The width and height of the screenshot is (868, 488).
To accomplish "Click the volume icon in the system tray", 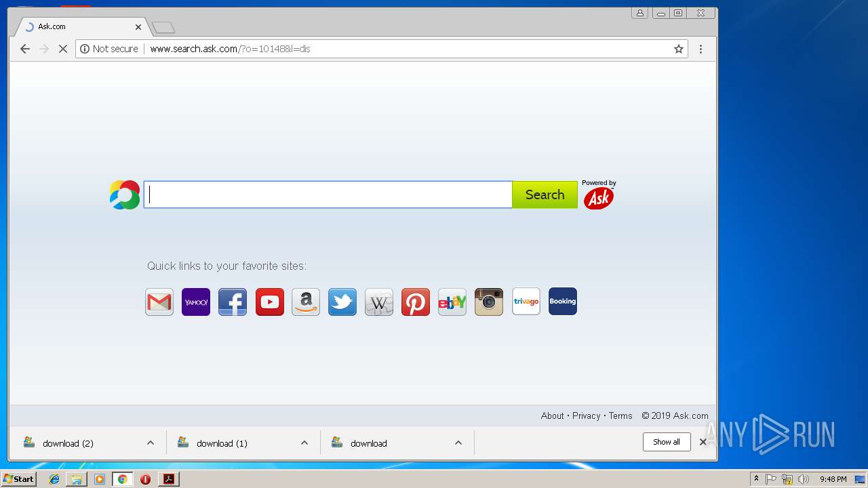I will click(804, 479).
